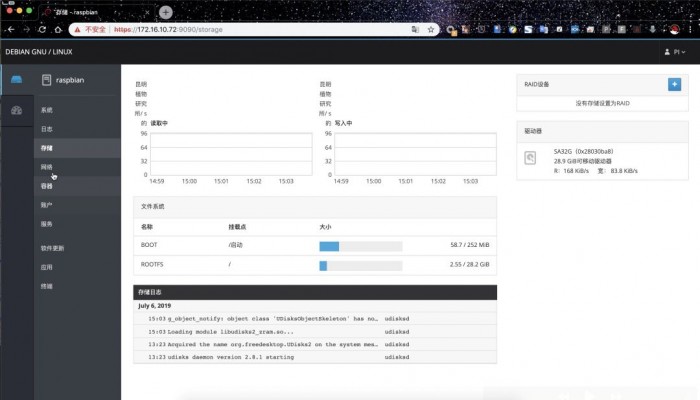Select 网络 (Networking) in sidebar
This screenshot has width=700, height=400.
coord(47,167)
